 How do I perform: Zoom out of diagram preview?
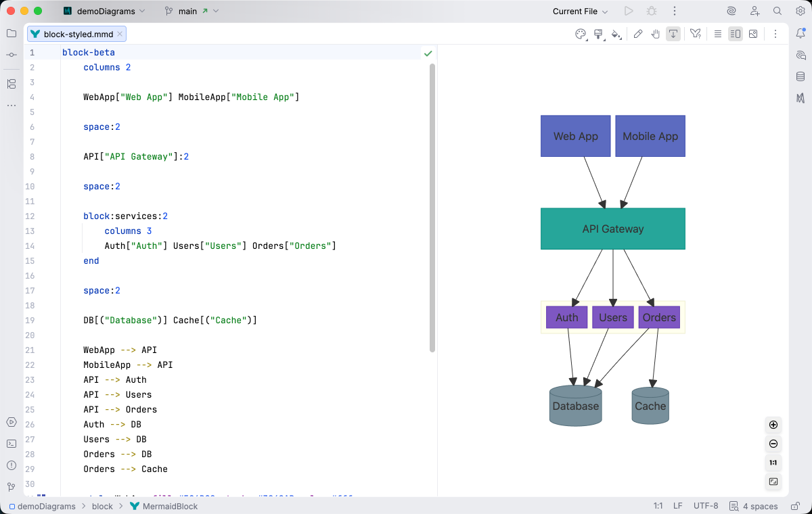[773, 444]
